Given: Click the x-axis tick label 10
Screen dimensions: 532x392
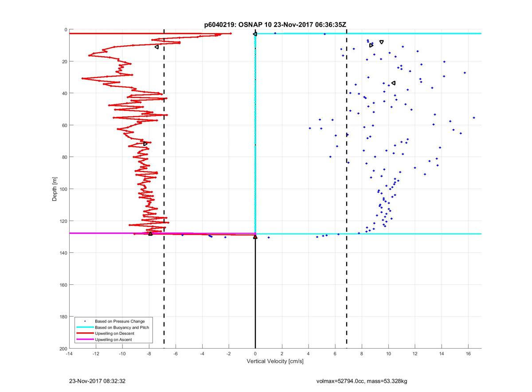Looking at the screenshot, I should tap(388, 353).
